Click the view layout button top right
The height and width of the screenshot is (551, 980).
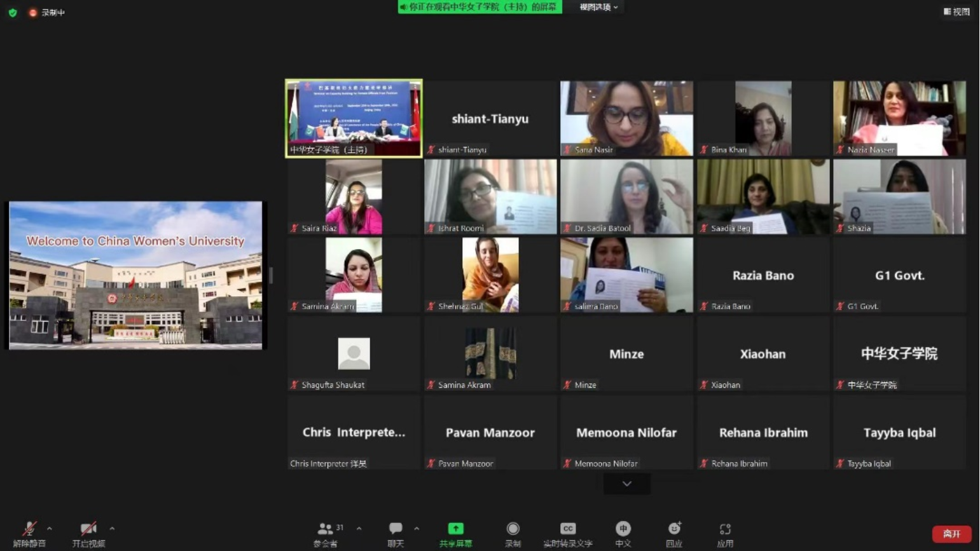tap(956, 11)
